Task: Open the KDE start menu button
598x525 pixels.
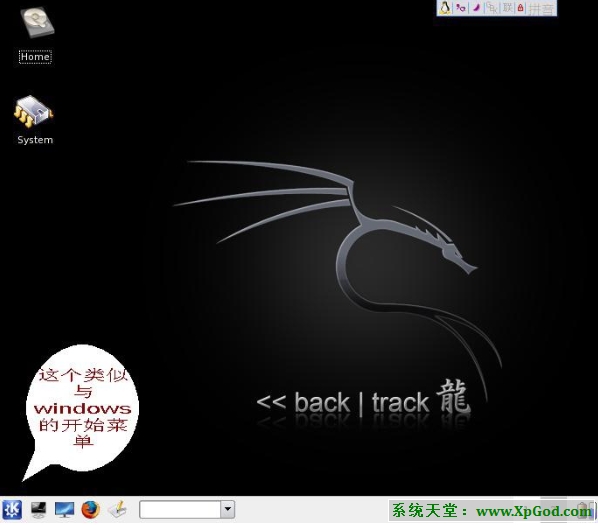Action: [x=12, y=509]
